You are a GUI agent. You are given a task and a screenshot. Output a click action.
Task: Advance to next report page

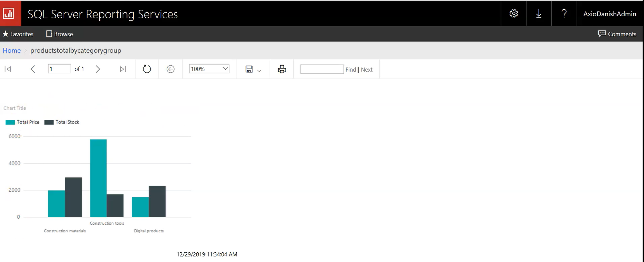tap(98, 69)
